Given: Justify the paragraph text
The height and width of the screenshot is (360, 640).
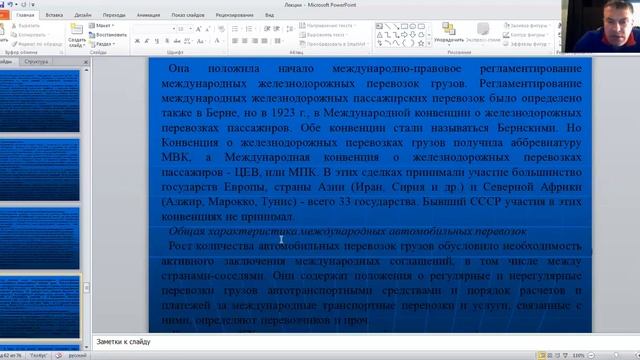Looking at the screenshot, I should tap(264, 41).
